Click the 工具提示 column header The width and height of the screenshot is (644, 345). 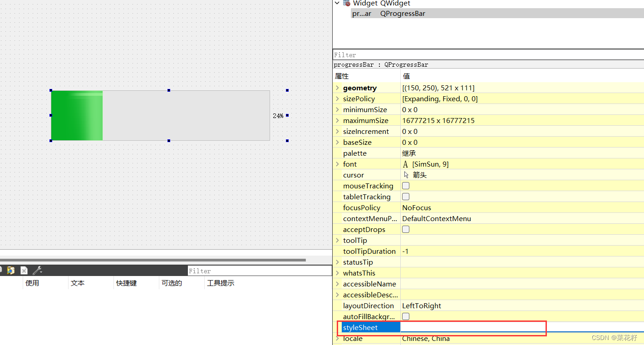(221, 283)
